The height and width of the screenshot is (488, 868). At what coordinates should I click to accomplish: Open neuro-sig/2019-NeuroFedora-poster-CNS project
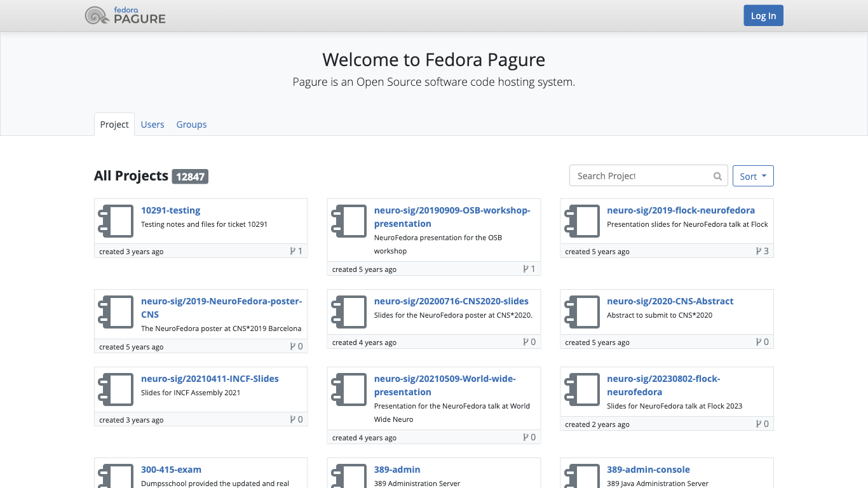coord(221,308)
